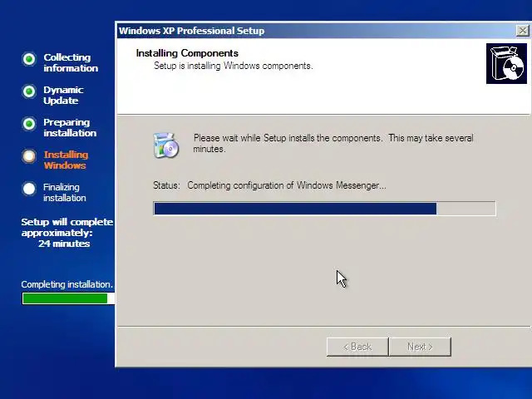
Task: Click the 'Preparing installation' label
Action: click(70, 127)
